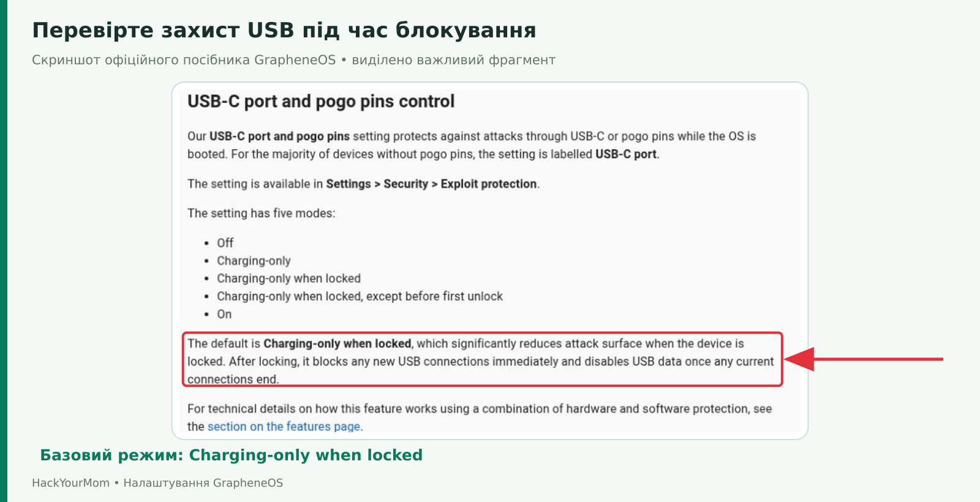Click the red highlighted default-mode paragraph
The image size is (980, 502).
(x=483, y=359)
